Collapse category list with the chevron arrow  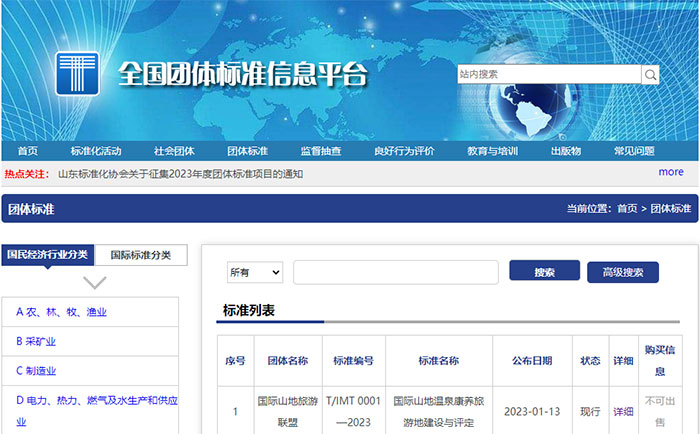[95, 283]
